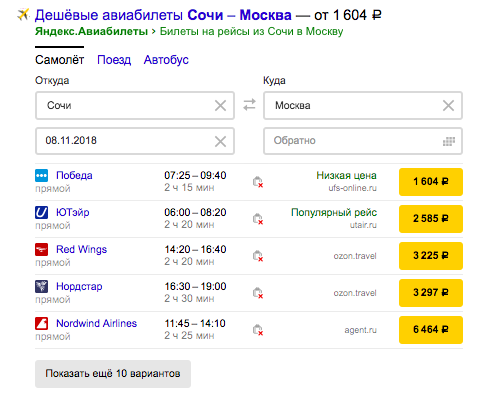480x395 pixels.
Task: Click the no-baggage icon on Победа row
Action: [258, 182]
